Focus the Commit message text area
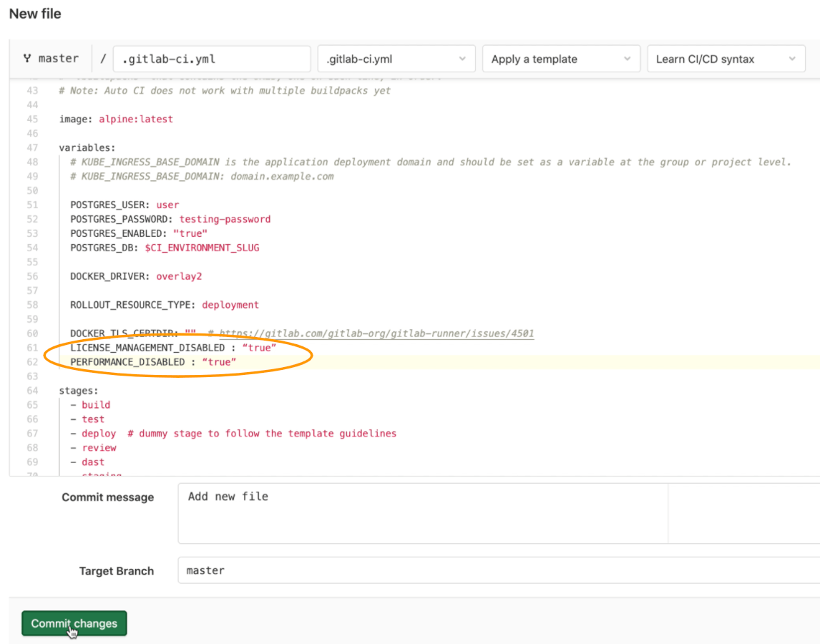This screenshot has width=820, height=644. [422, 513]
